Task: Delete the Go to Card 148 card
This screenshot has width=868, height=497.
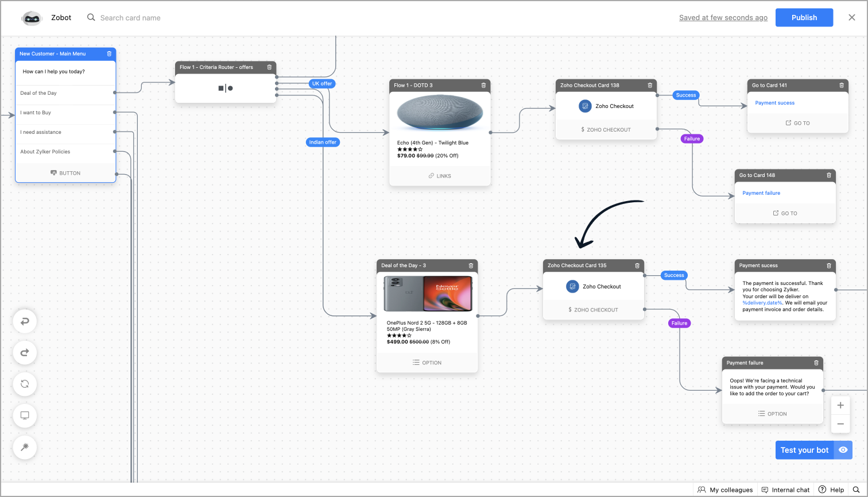Action: click(829, 175)
